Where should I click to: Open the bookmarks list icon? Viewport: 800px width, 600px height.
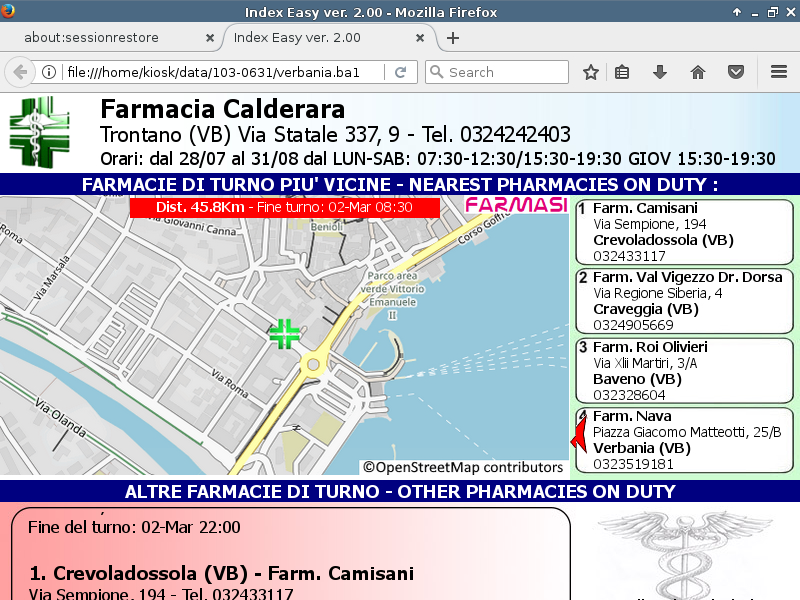coord(622,72)
